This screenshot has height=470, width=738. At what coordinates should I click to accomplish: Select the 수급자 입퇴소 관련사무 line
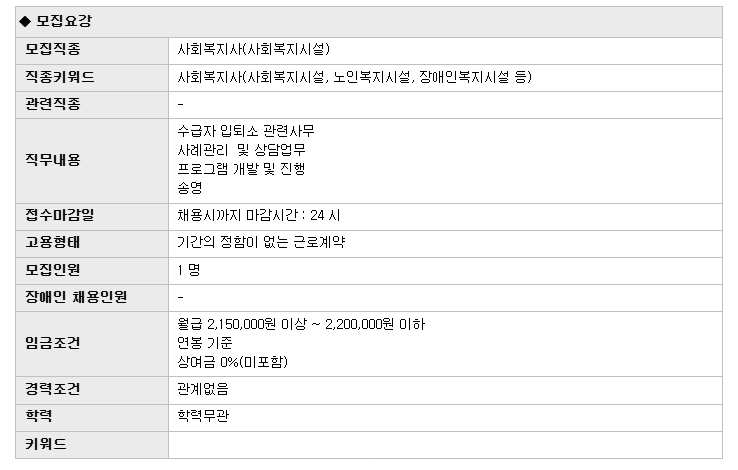246,131
